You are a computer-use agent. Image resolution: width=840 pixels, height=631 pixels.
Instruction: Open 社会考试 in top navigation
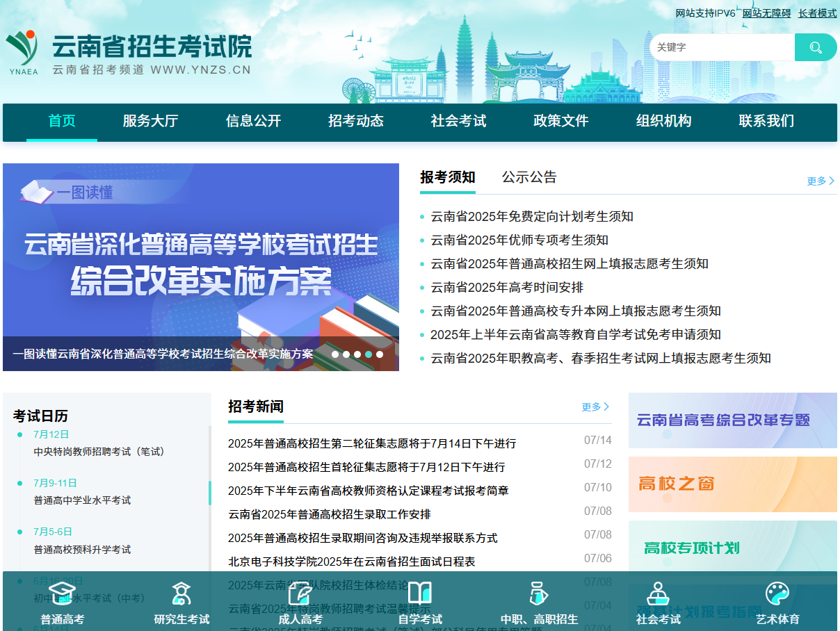click(x=458, y=121)
